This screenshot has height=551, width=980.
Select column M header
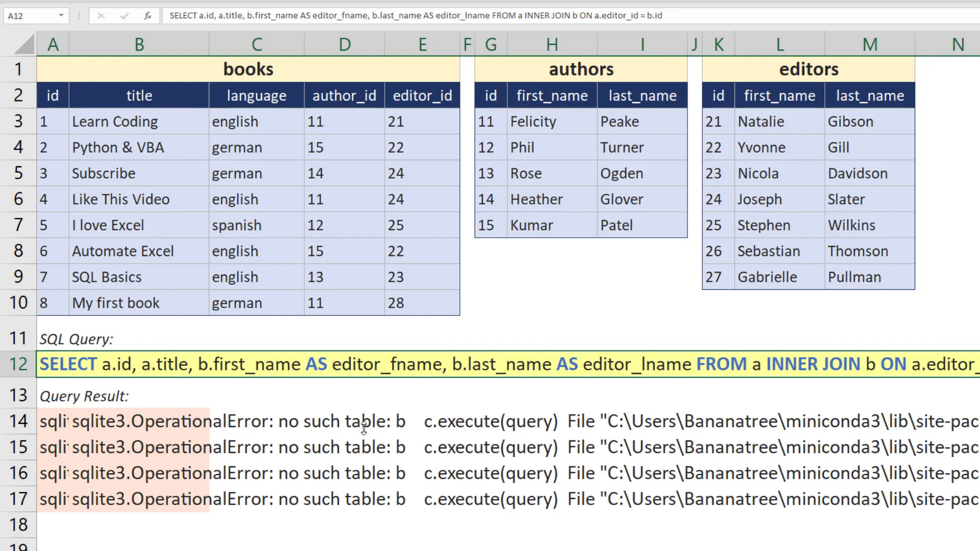(x=870, y=45)
